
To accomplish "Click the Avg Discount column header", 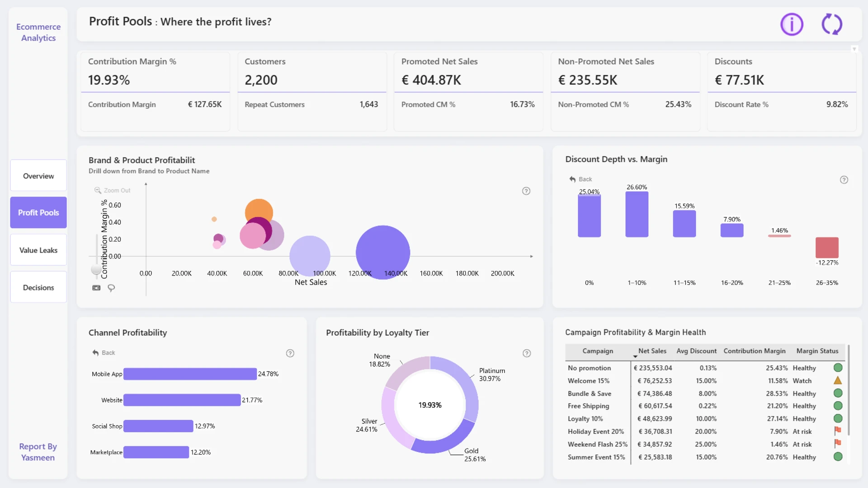I will pos(696,351).
